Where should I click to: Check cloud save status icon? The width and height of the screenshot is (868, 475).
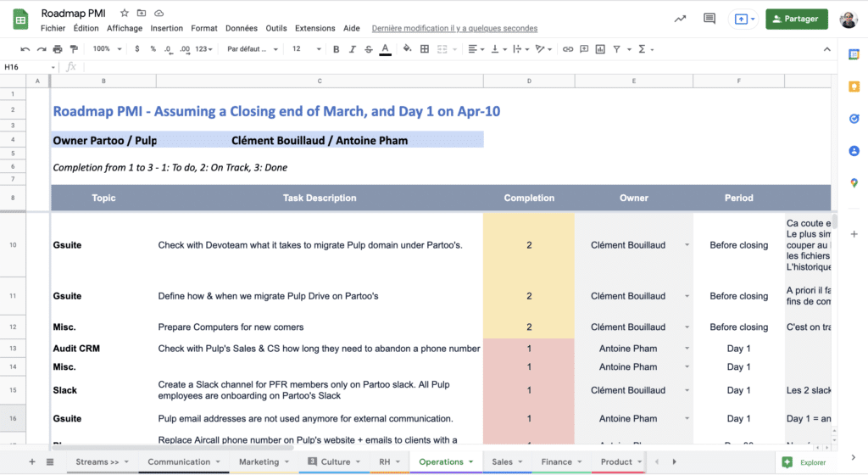click(159, 13)
